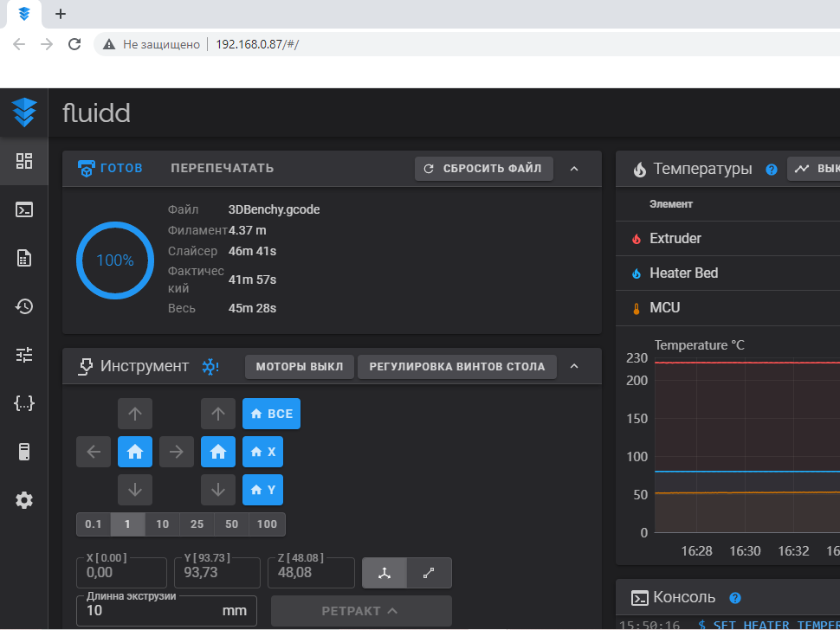Move toolhead in Y up direction
The height and width of the screenshot is (630, 840).
[134, 414]
